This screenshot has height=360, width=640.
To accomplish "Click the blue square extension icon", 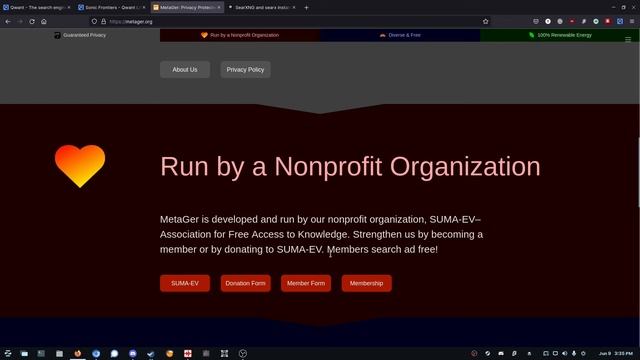I will click(620, 22).
